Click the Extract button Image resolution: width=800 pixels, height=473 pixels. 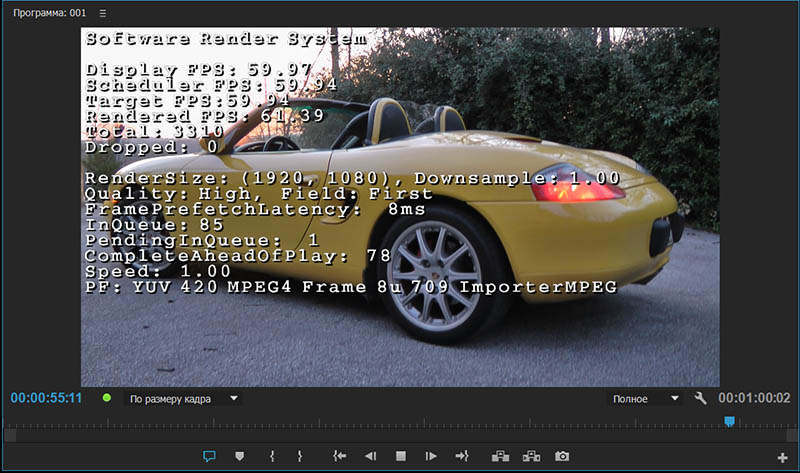[x=531, y=456]
